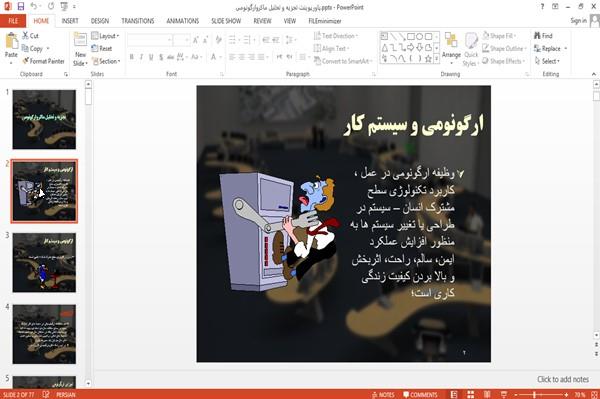600x399 pixels.
Task: Open the Copy dropdown arrow
Action: pos(48,49)
